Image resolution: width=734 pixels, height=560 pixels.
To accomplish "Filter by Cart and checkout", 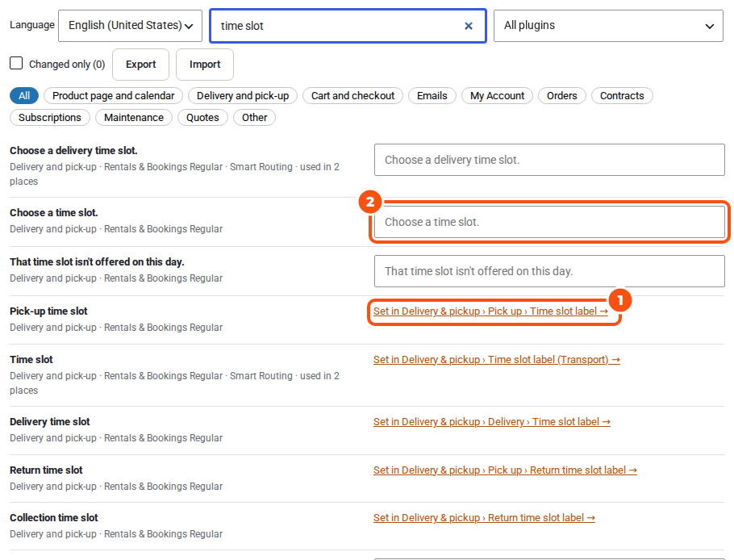I will click(352, 95).
